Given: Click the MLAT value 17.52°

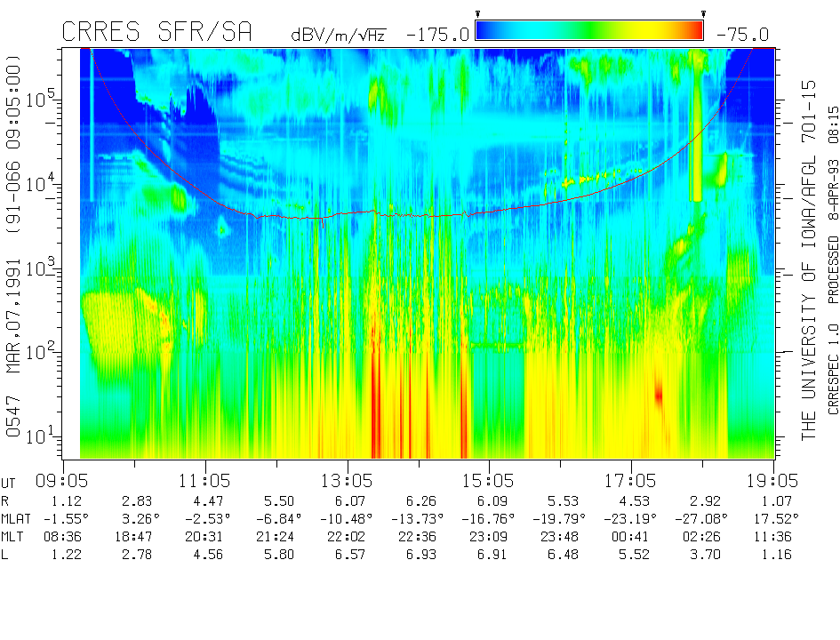Looking at the screenshot, I should point(776,519).
